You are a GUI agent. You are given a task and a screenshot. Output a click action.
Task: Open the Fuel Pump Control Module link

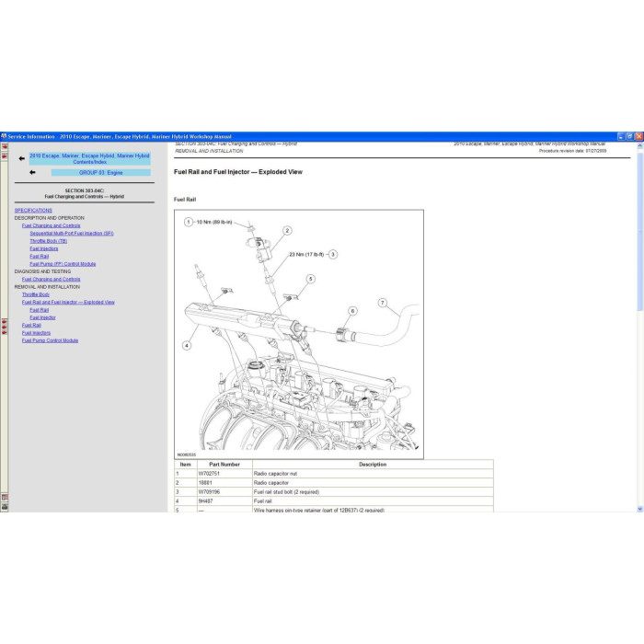50,340
